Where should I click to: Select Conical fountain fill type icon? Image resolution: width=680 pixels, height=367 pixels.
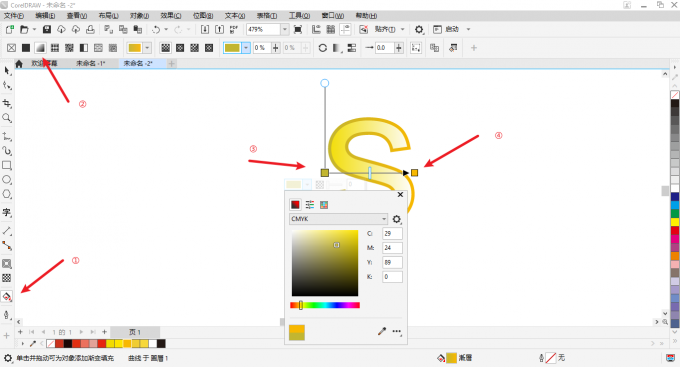point(194,48)
